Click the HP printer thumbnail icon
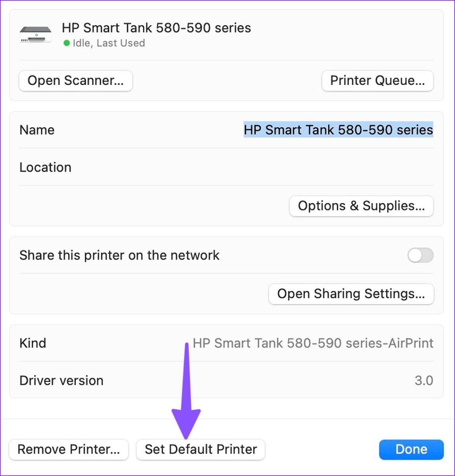The height and width of the screenshot is (476, 455). coord(35,35)
